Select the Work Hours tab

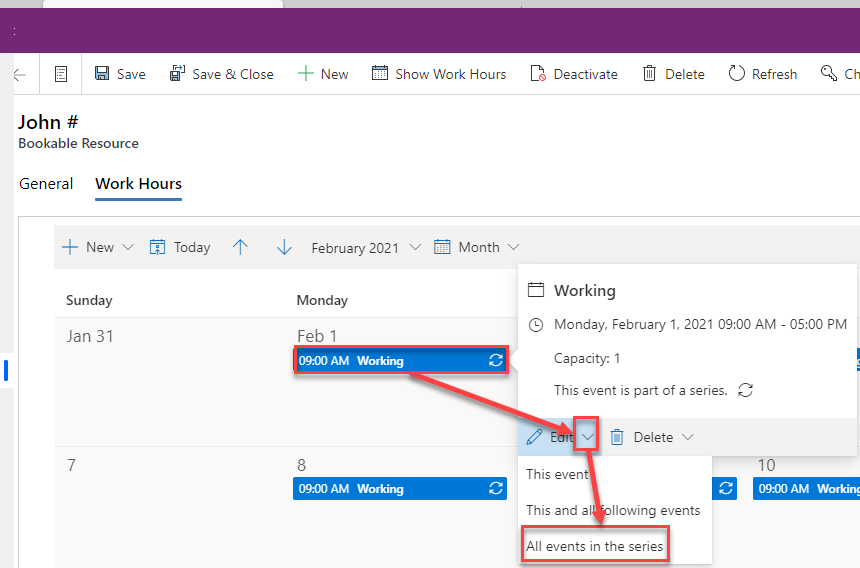pos(138,184)
